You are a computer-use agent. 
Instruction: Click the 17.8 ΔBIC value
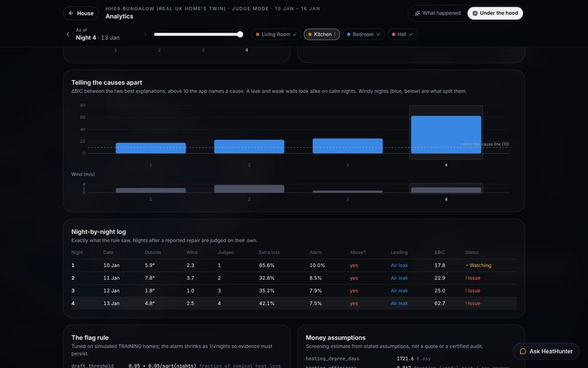pyautogui.click(x=440, y=265)
